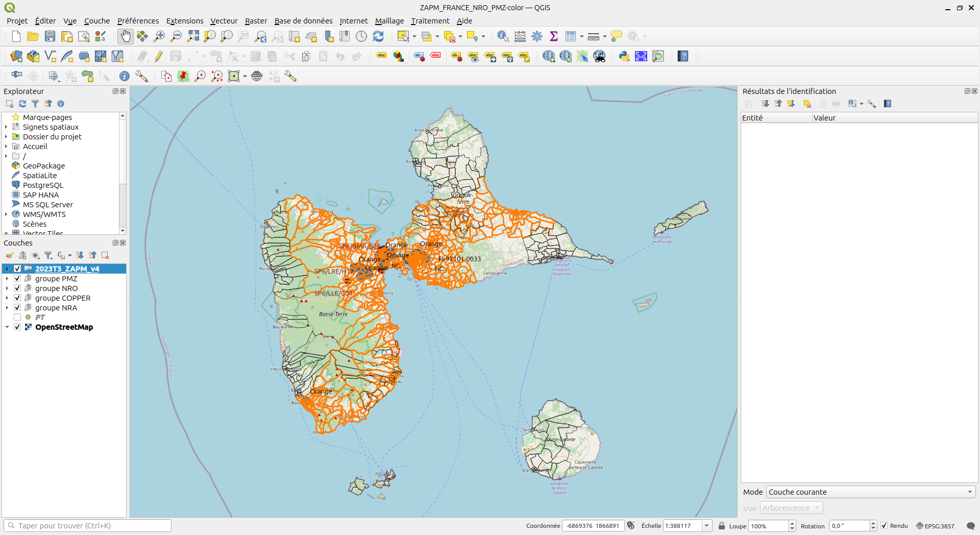This screenshot has height=535, width=980.
Task: Increase the Loupe magnifier value
Action: pos(792,523)
